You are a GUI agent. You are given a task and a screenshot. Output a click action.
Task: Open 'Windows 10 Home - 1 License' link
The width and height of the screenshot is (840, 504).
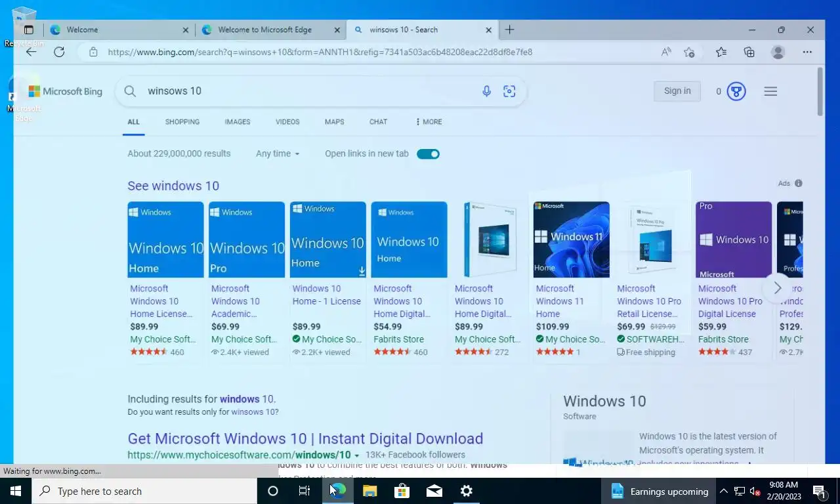pyautogui.click(x=327, y=295)
